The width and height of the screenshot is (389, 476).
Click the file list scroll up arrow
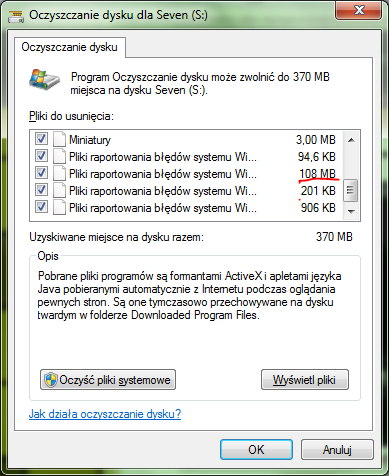351,140
